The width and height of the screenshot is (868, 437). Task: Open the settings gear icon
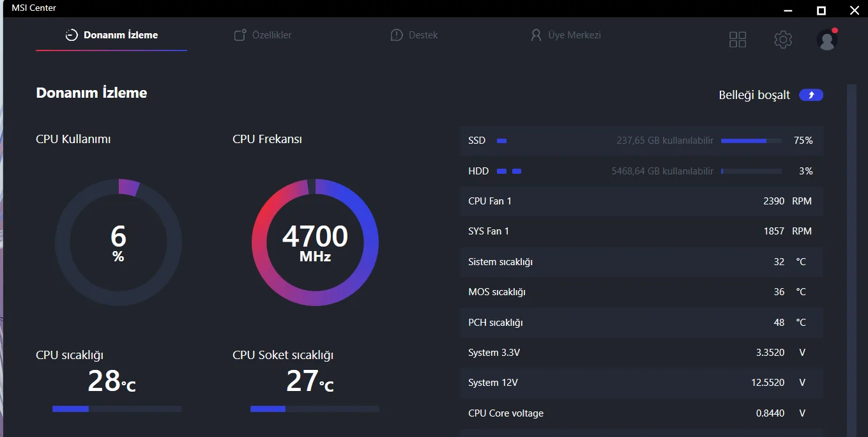click(783, 40)
